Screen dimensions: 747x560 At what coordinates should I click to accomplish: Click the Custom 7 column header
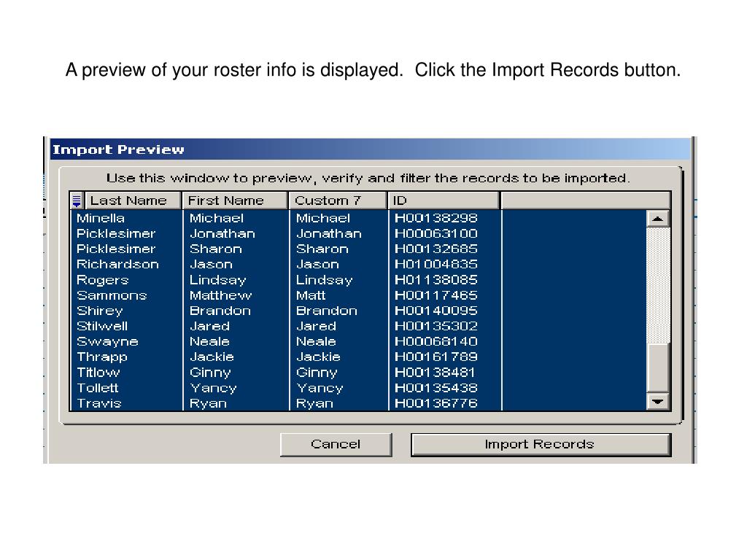coord(338,201)
